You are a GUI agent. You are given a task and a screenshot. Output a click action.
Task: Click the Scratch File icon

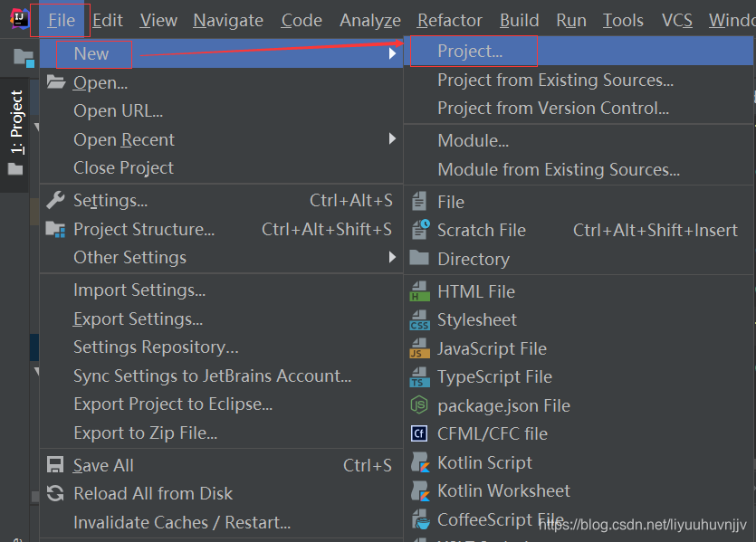[419, 230]
